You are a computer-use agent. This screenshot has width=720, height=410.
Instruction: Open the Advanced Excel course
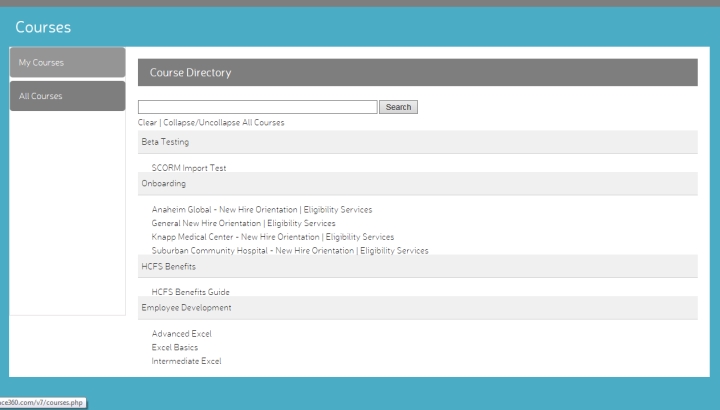point(181,333)
